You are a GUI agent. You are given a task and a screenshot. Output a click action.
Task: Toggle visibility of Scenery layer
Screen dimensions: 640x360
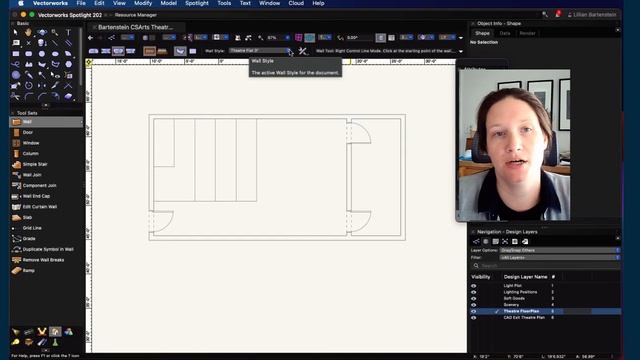(473, 304)
